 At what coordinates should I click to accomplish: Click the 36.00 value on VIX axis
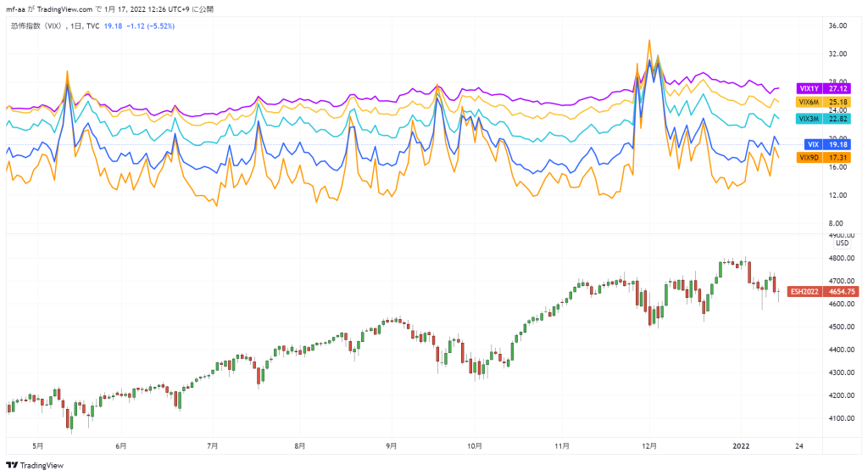tap(837, 25)
